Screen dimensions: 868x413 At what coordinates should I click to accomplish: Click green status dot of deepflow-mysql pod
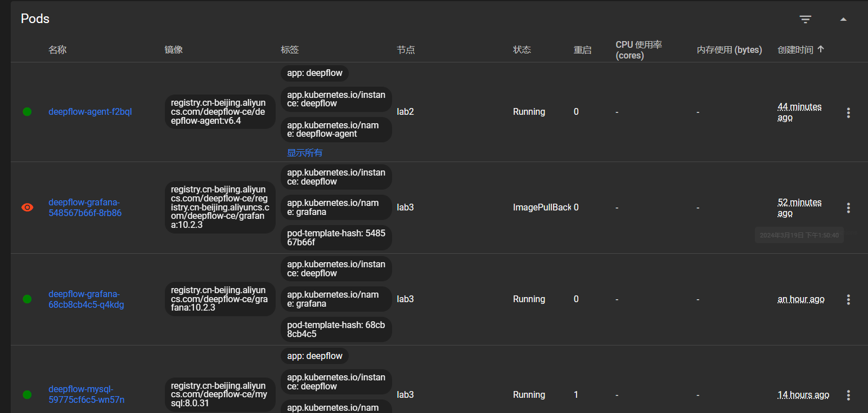pos(27,395)
